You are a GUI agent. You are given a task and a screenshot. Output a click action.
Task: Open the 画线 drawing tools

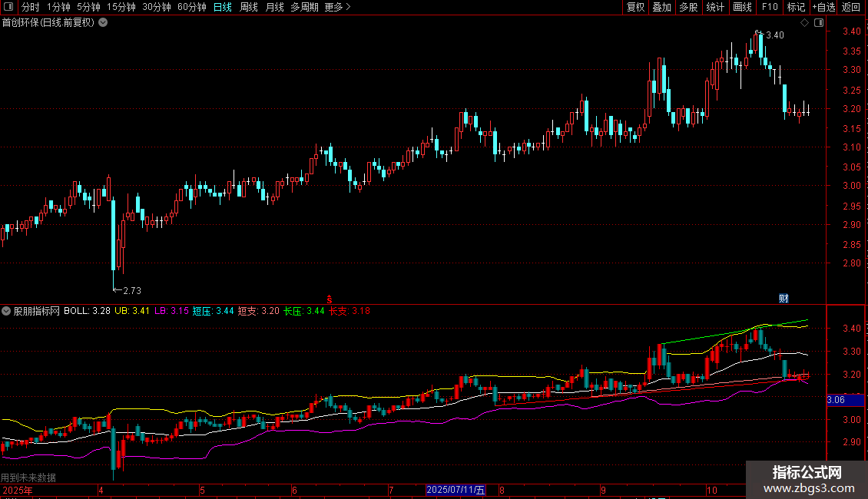coord(742,7)
